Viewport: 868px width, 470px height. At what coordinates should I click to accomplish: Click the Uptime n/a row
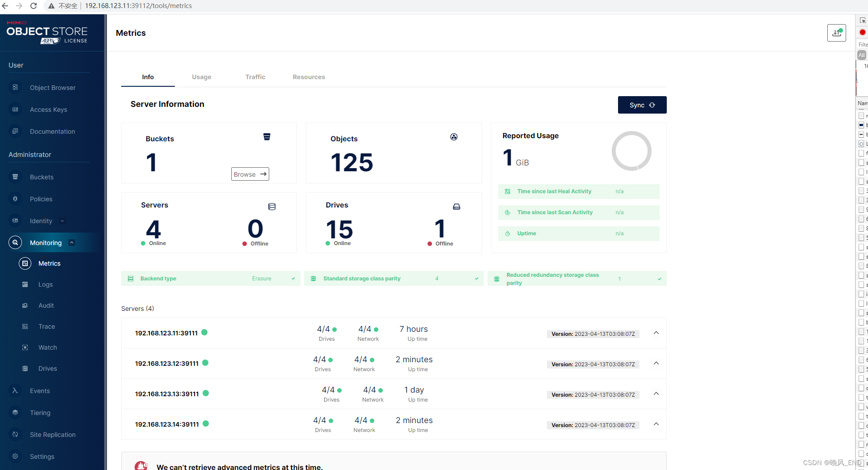tap(579, 233)
